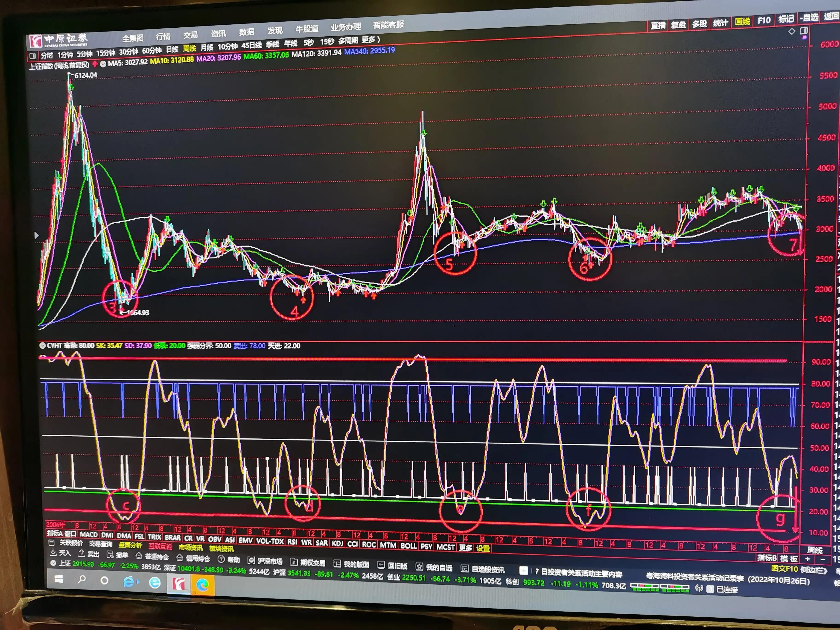This screenshot has width=840, height=630.
Task: Expand the MA indicator dropdown circle
Action: 103,64
